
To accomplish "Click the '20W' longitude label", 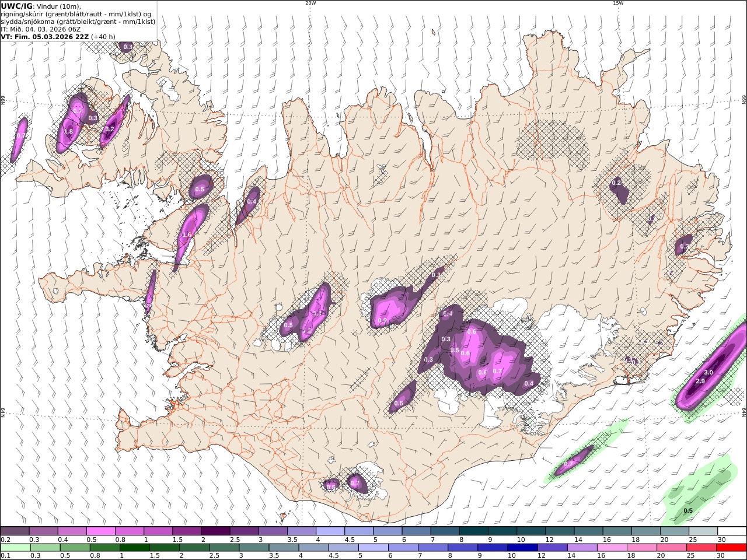I will [310, 3].
